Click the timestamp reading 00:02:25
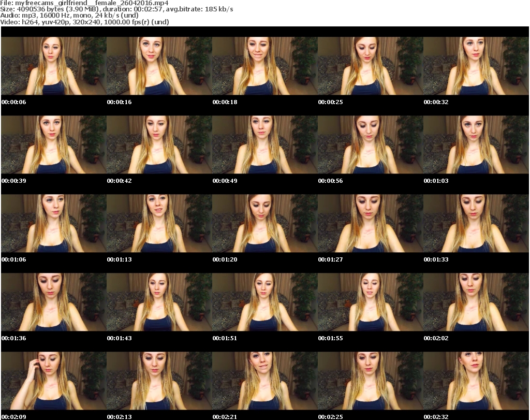 (330, 417)
